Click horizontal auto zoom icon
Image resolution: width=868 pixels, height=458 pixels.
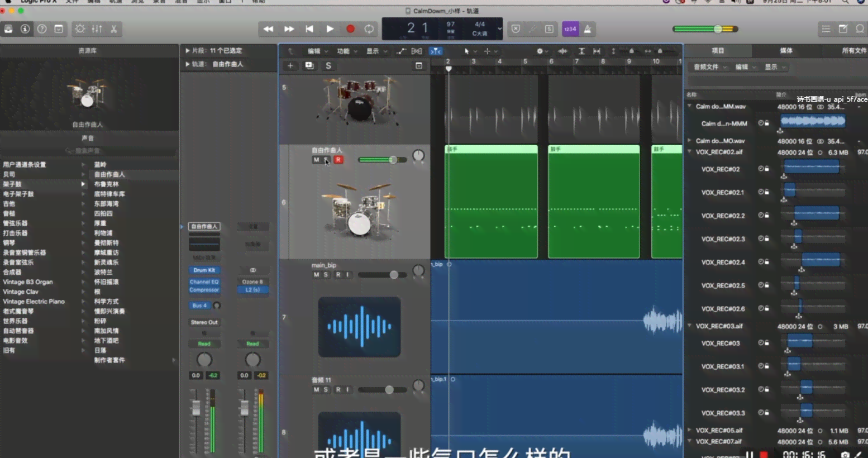597,51
